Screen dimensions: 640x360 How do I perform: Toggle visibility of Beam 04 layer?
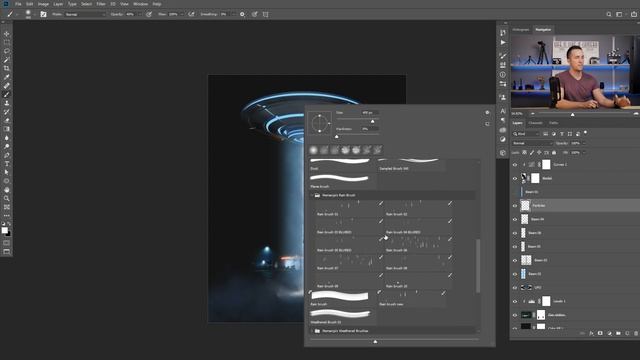tap(515, 220)
